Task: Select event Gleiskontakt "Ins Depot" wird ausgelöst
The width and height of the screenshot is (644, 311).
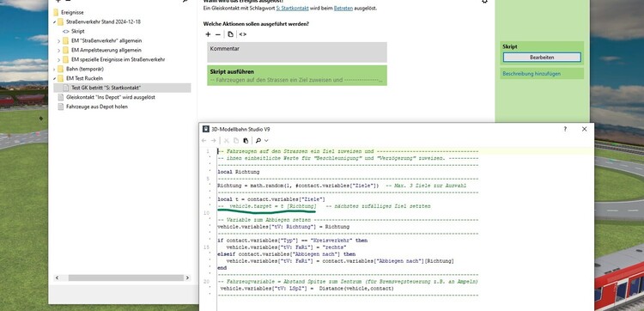Action: pos(111,97)
